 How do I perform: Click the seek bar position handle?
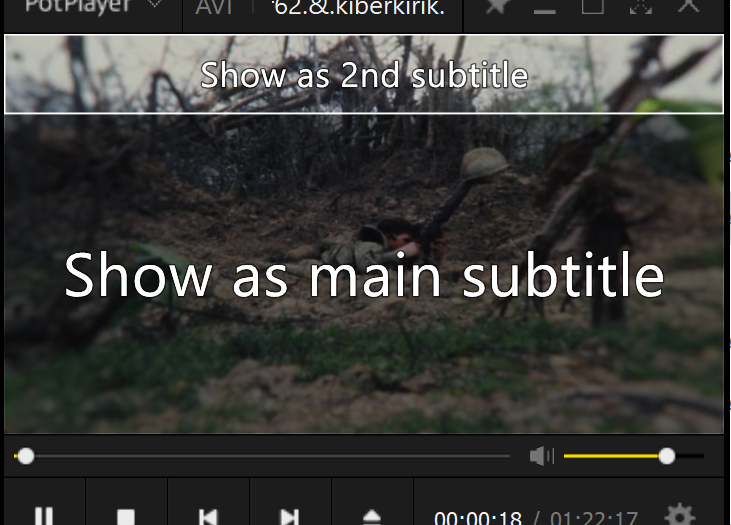[26, 456]
